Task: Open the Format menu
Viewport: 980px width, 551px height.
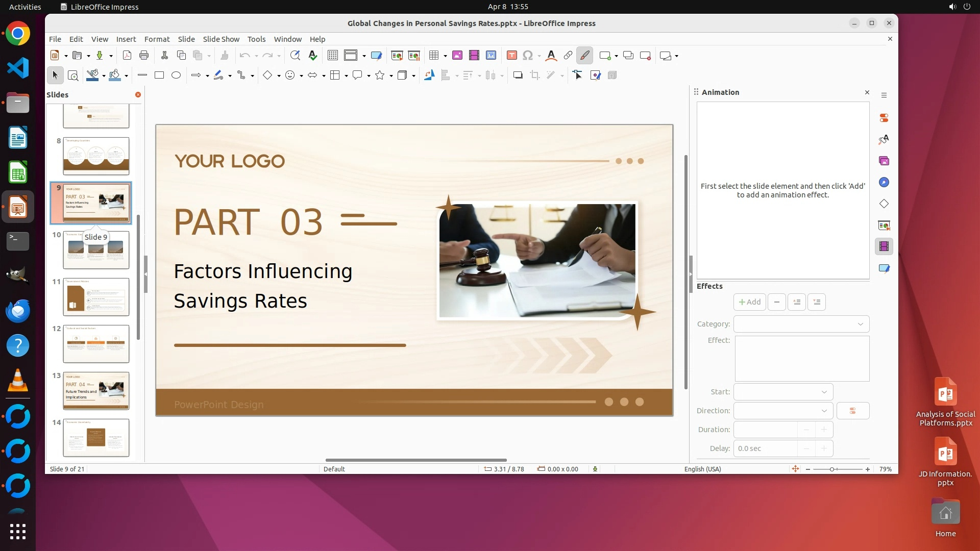Action: (157, 39)
